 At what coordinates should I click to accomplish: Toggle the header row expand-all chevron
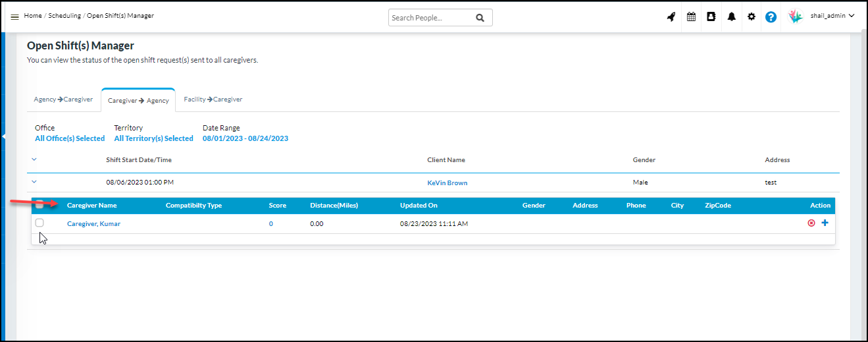tap(34, 159)
